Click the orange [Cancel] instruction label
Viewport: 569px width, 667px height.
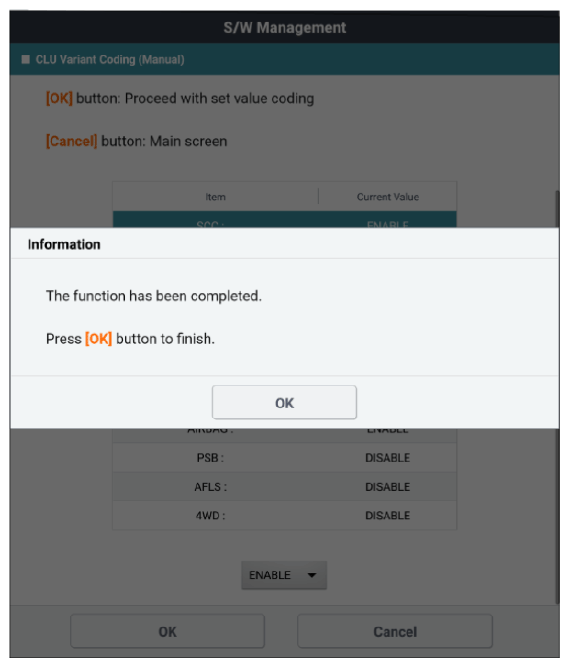71,141
